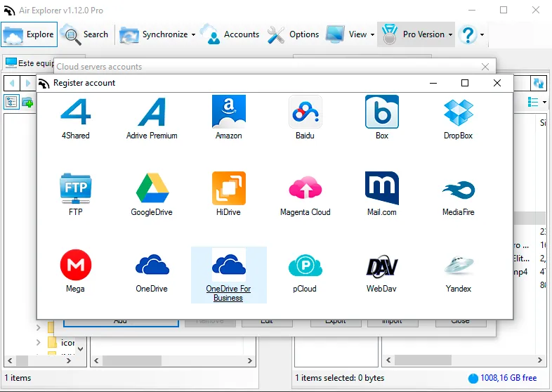Click the refresh icon in right pane
552x392 pixels.
[x=538, y=83]
